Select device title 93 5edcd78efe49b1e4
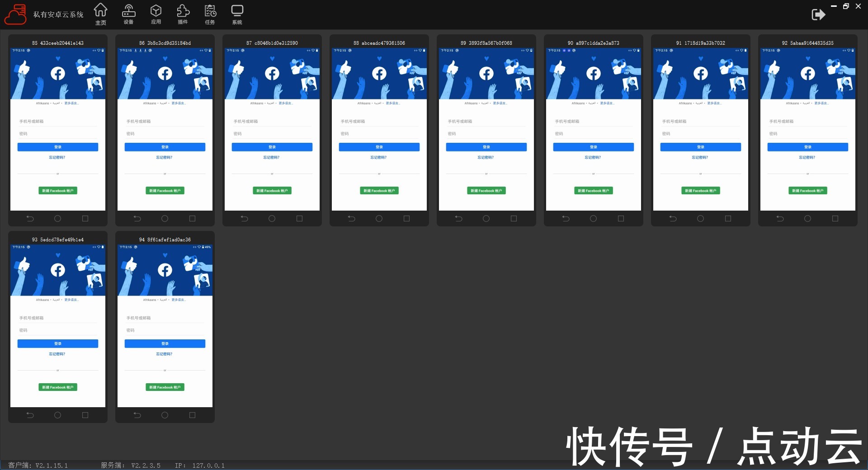Viewport: 868px width, 470px height. click(x=58, y=240)
